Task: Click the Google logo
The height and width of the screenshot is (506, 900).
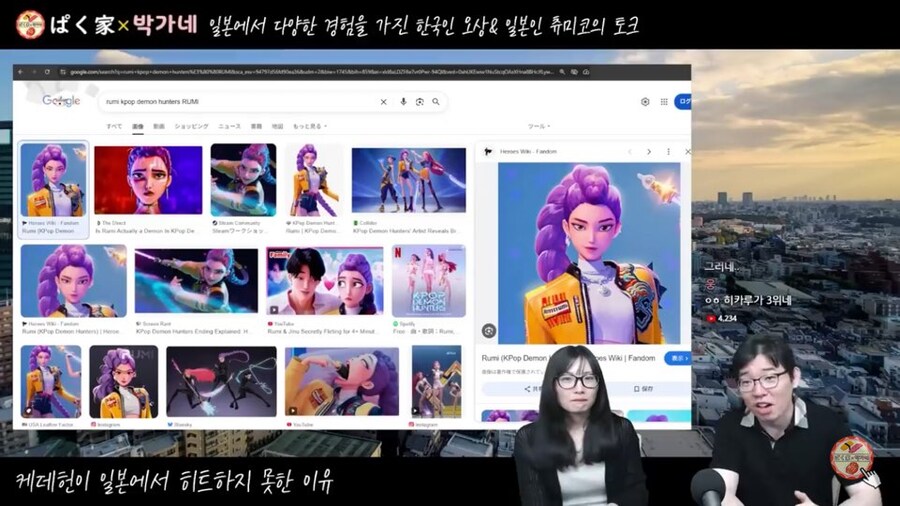Action: coord(61,101)
